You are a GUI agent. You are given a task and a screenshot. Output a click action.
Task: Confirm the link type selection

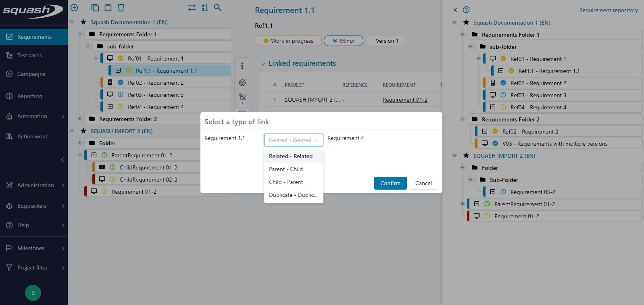pos(390,183)
